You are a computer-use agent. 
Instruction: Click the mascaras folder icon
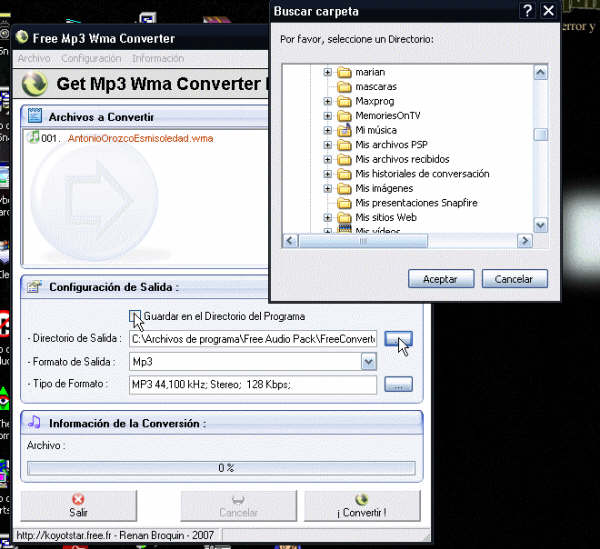(344, 86)
